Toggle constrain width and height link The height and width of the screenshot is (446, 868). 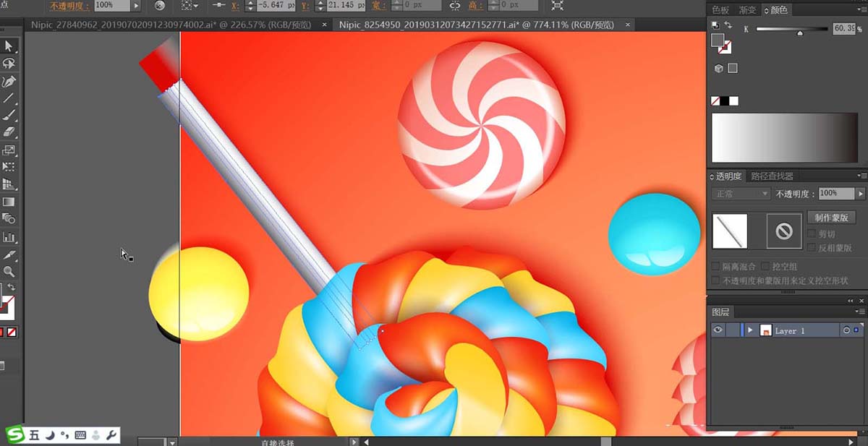(x=455, y=5)
